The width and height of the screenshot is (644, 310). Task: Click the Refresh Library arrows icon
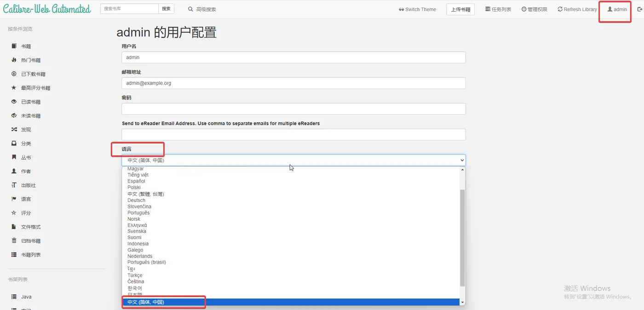(560, 9)
